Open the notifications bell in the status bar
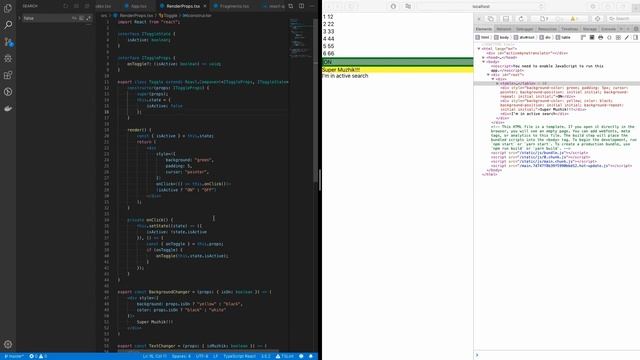Viewport: 640px width, 360px height. pyautogui.click(x=311, y=356)
